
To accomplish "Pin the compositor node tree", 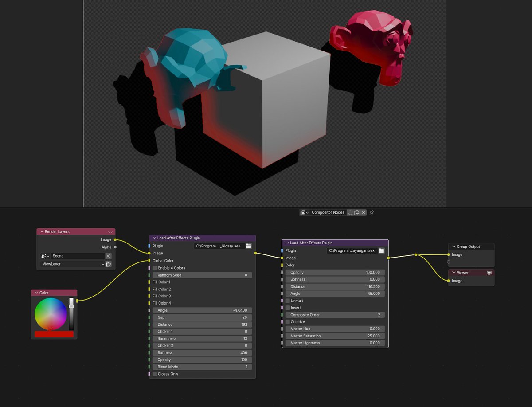I will tap(372, 213).
